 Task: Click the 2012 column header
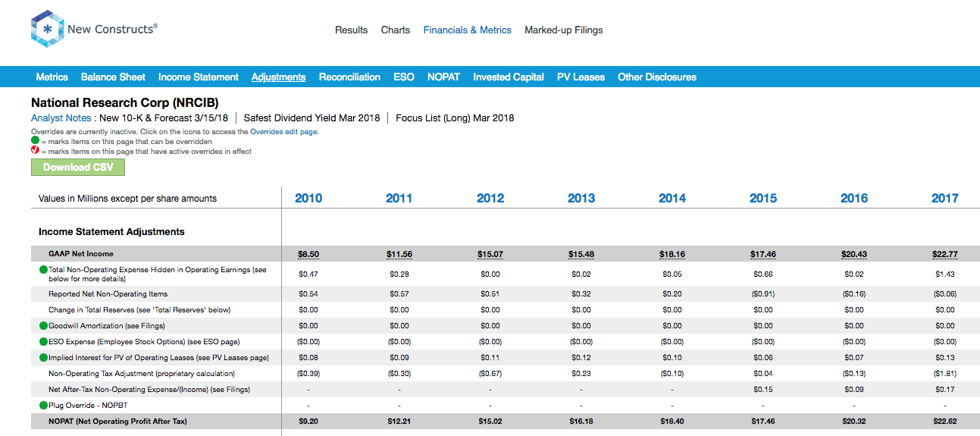tap(490, 198)
